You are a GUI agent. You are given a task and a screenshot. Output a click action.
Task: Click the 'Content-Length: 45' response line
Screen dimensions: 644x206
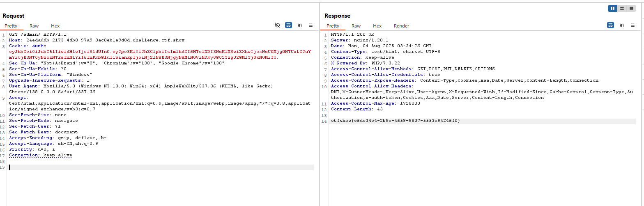click(x=356, y=109)
